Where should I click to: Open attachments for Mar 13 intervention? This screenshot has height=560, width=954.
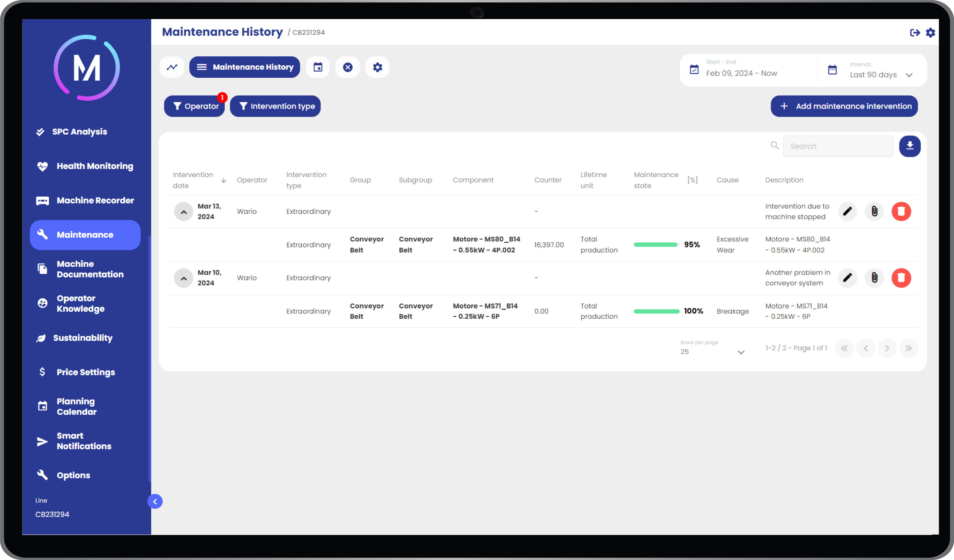874,211
